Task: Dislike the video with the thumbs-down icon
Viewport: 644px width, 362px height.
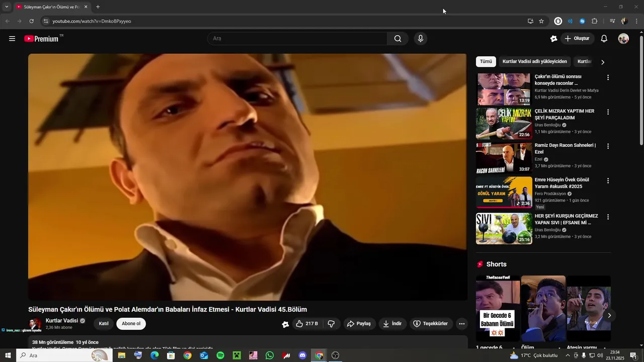Action: pyautogui.click(x=331, y=324)
